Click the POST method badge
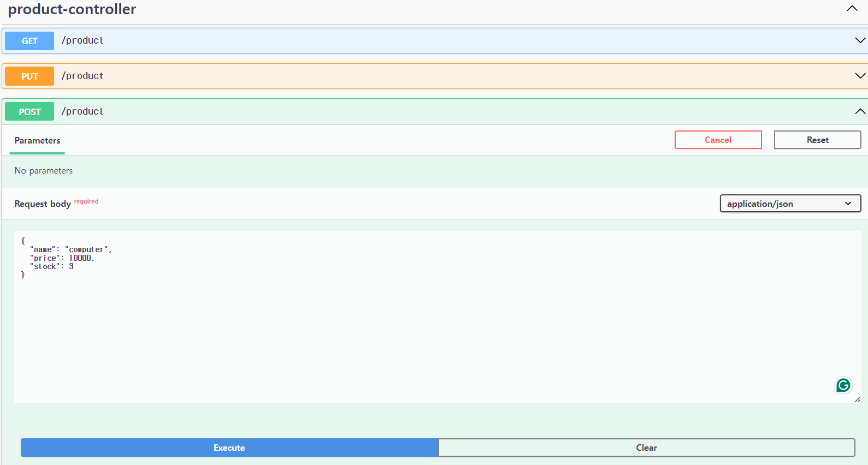 tap(29, 112)
